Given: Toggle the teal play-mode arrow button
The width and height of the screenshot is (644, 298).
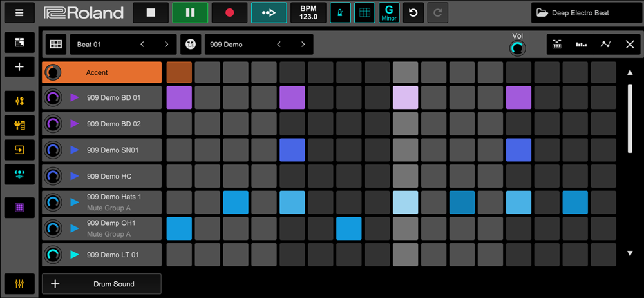Looking at the screenshot, I should tap(269, 12).
